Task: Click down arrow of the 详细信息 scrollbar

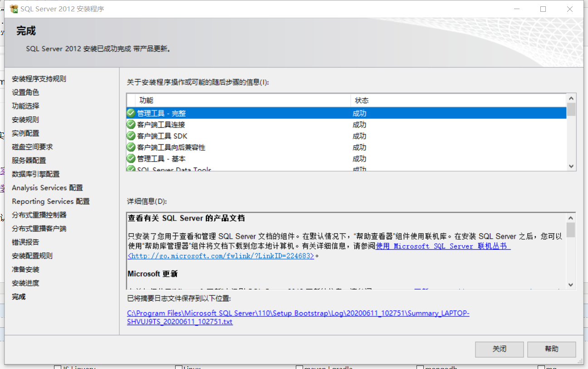Action: [571, 285]
